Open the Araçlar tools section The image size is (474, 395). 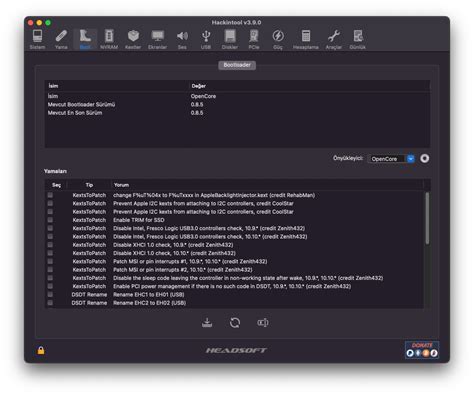coord(334,39)
